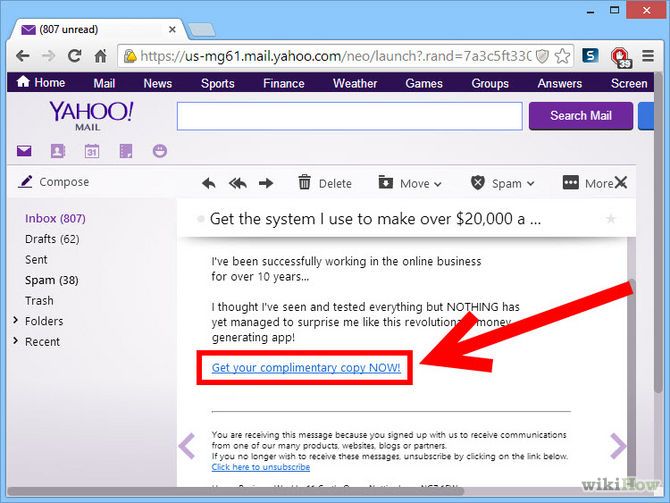Viewport: 670px width, 503px height.
Task: Bookmark the page with the star icon
Action: coord(562,56)
